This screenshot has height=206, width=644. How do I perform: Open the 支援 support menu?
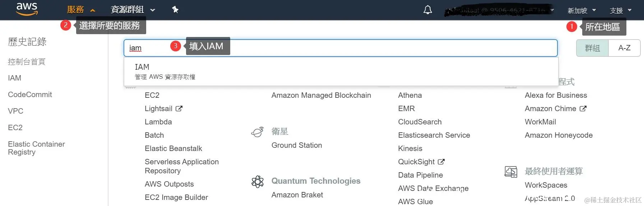pyautogui.click(x=620, y=10)
